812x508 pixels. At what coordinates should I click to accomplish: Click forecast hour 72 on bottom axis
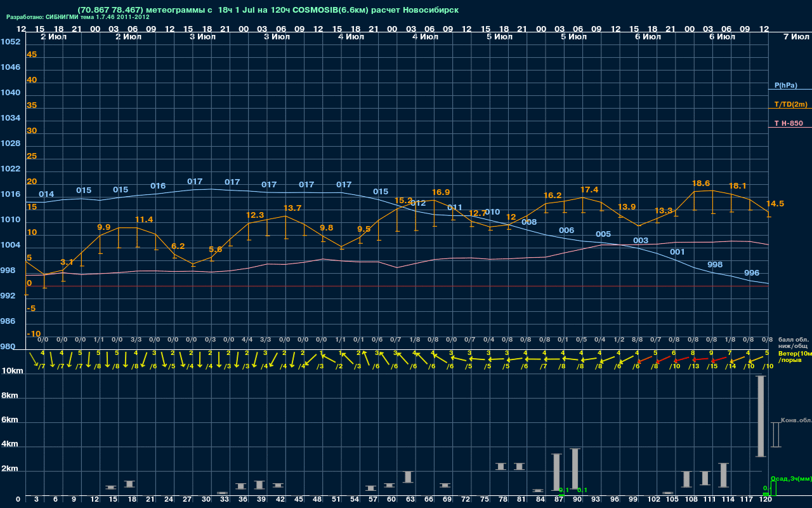466,500
